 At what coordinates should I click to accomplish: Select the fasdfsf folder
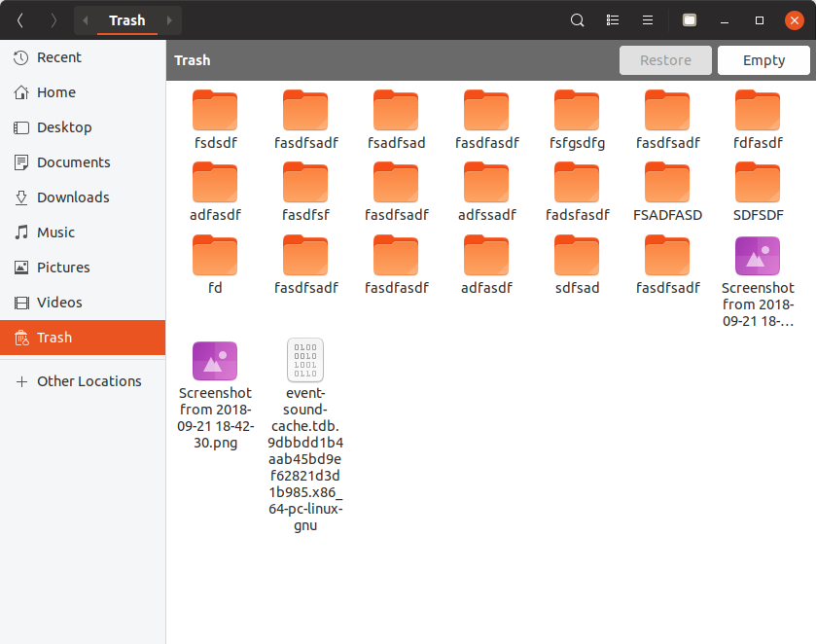pyautogui.click(x=305, y=192)
